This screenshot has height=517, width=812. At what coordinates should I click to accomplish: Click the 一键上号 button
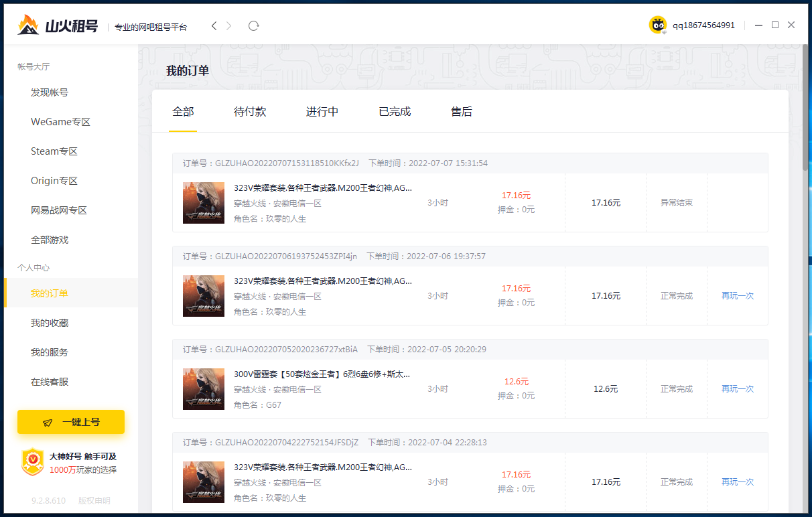pyautogui.click(x=71, y=422)
